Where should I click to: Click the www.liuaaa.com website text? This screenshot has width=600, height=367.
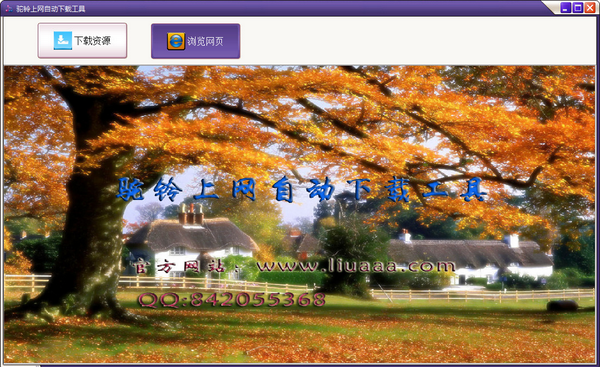(x=356, y=266)
